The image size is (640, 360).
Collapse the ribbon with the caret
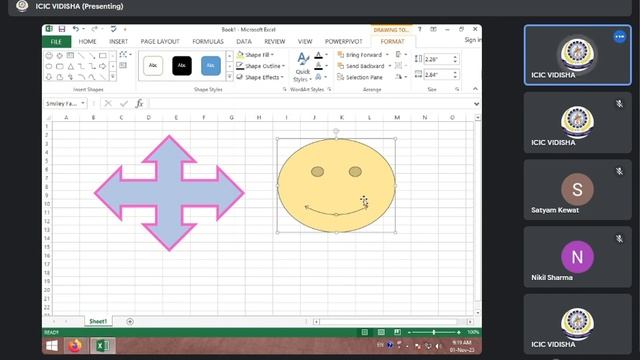475,89
